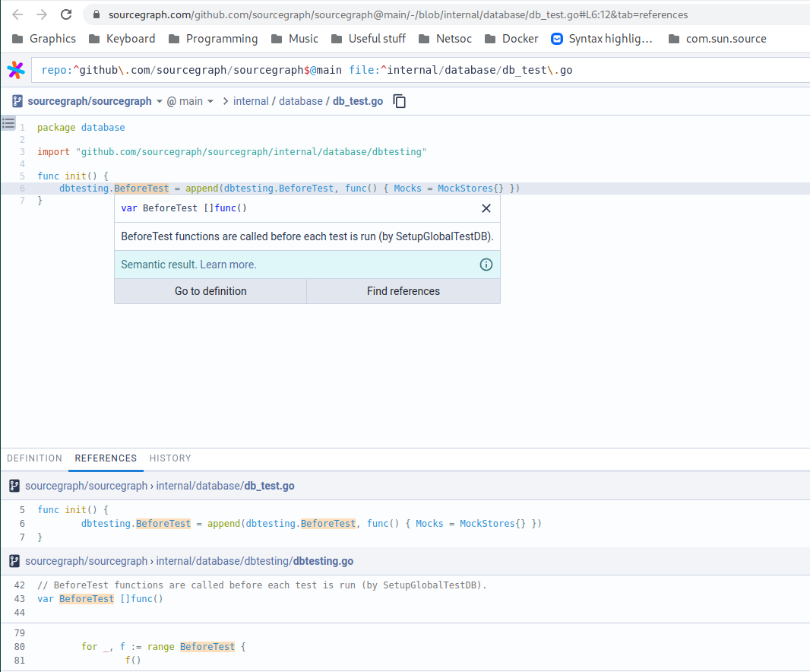The height and width of the screenshot is (672, 810).
Task: Click 'var BeforeTest' reference on line 43
Action: (87, 598)
